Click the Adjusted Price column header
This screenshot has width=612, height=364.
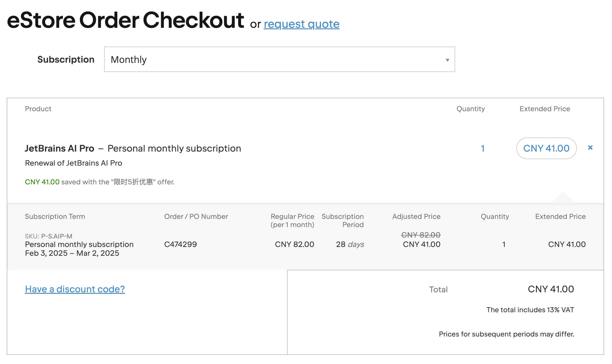click(416, 217)
